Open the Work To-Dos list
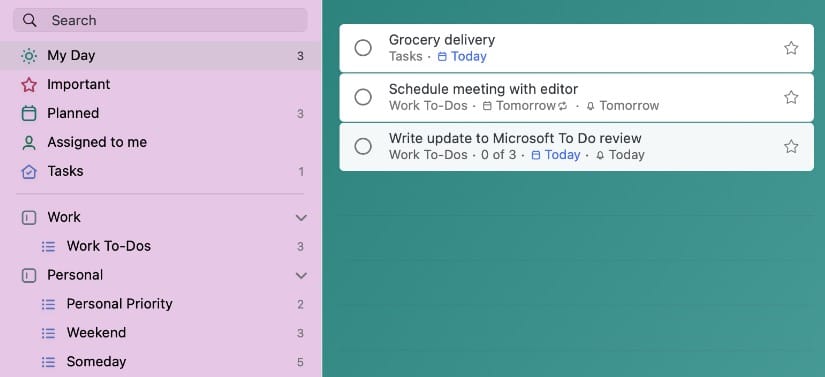The width and height of the screenshot is (825, 377). tap(161, 246)
